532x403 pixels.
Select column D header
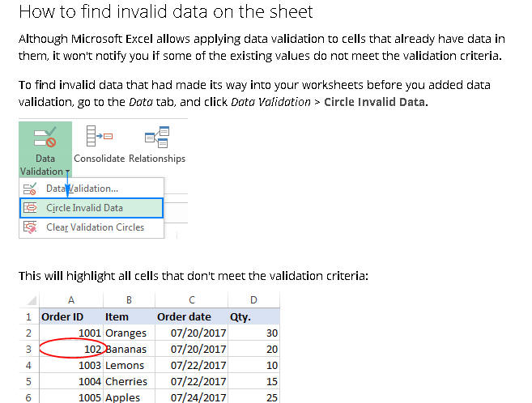(x=253, y=300)
